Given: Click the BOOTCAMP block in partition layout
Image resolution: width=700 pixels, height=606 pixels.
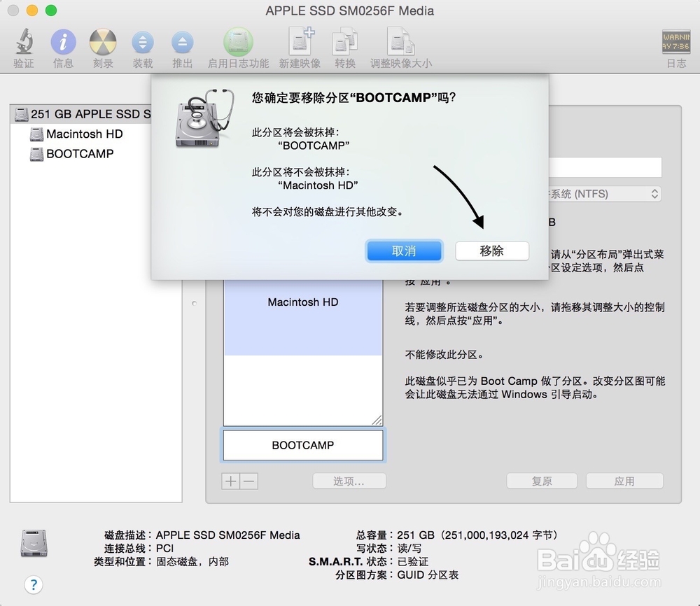Looking at the screenshot, I should tap(302, 445).
